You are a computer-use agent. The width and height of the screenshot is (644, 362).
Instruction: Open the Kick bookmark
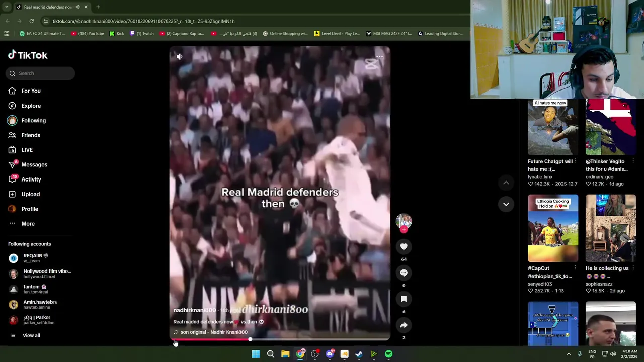117,34
